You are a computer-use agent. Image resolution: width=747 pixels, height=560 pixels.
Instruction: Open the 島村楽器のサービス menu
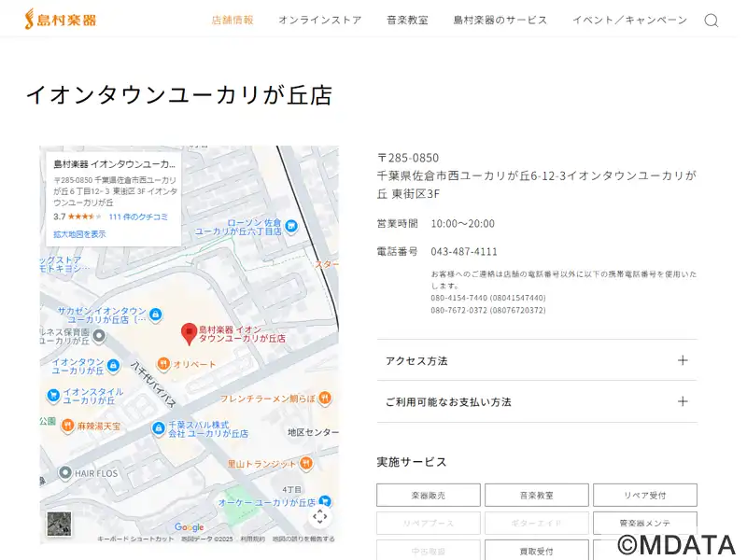500,20
